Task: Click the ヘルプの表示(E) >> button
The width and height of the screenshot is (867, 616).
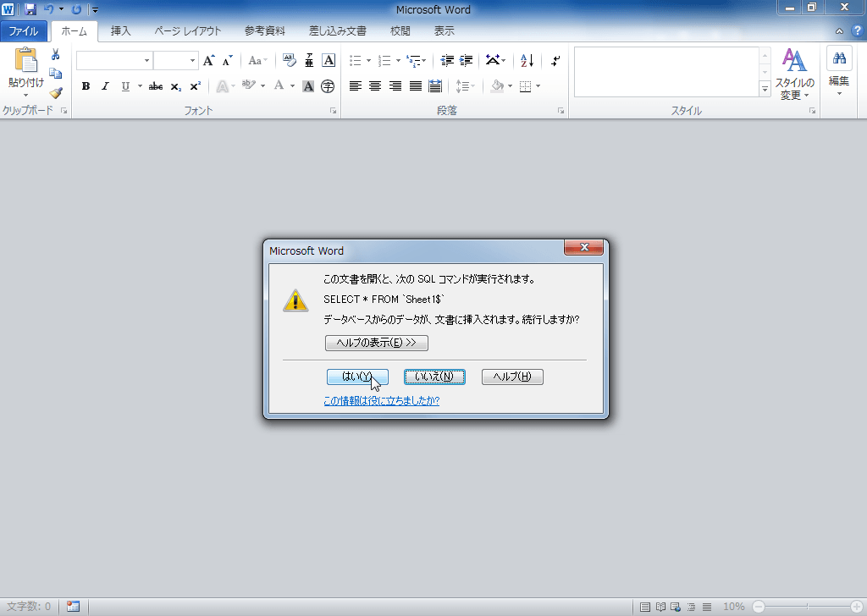Action: click(x=377, y=343)
